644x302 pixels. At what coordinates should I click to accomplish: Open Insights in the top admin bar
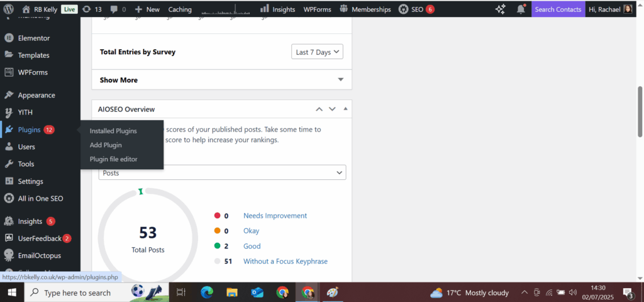(277, 9)
